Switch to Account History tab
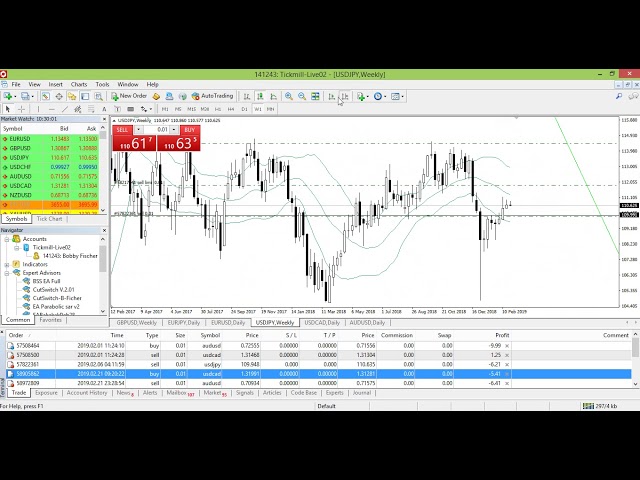The width and height of the screenshot is (640, 480). 86,393
